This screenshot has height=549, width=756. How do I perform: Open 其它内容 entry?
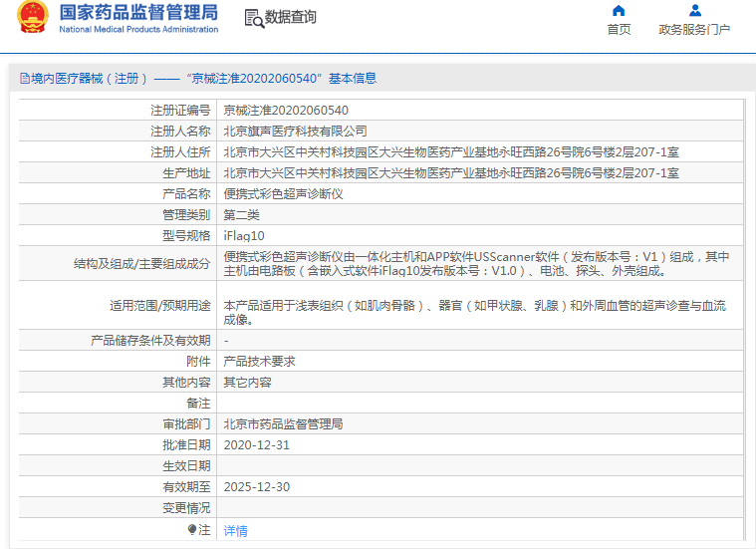click(x=248, y=382)
